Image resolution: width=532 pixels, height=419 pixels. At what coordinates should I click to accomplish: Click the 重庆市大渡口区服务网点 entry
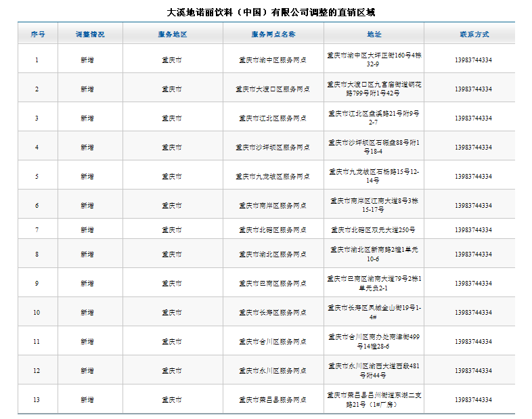pyautogui.click(x=273, y=89)
